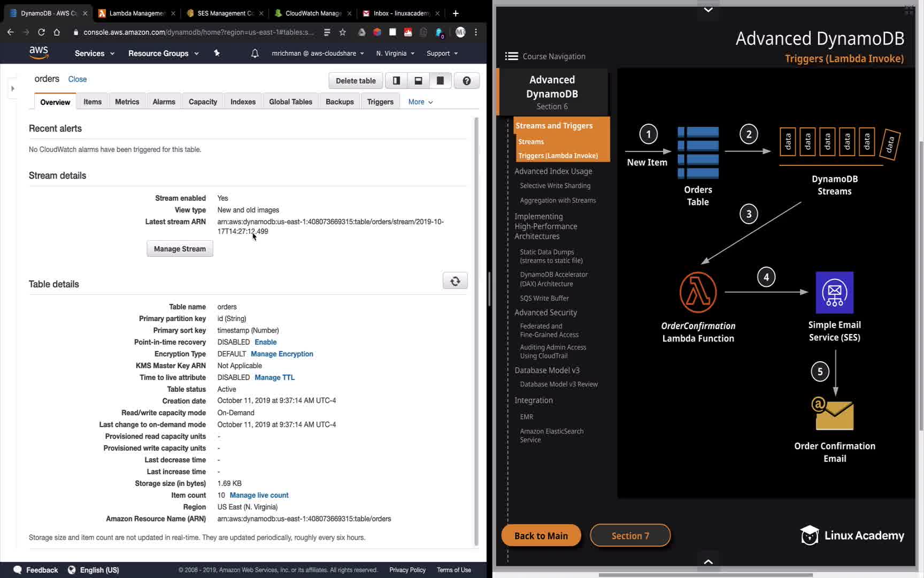
Task: Bookmark page with the star icon
Action: coord(343,32)
